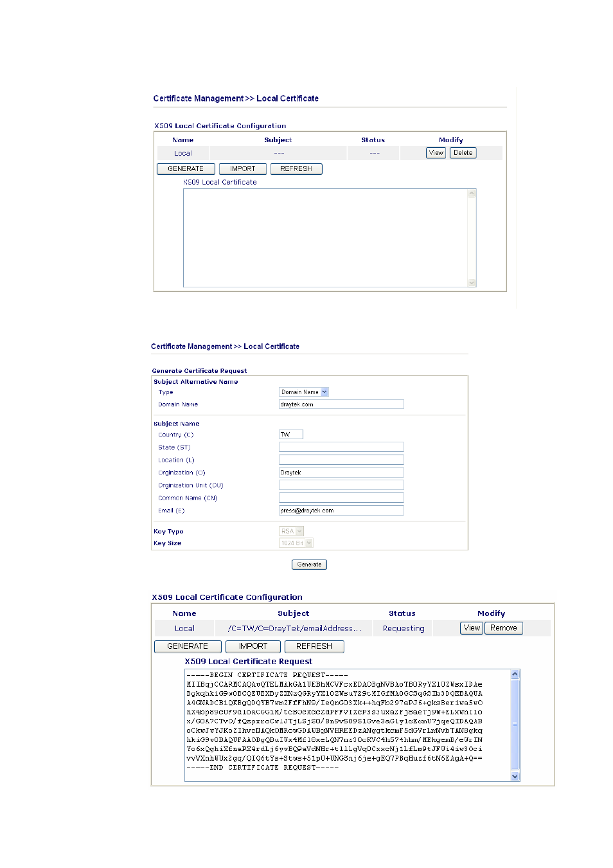Click up arrow of certificate request scrollbar
Image resolution: width=613 pixels, height=868 pixels.
click(515, 674)
